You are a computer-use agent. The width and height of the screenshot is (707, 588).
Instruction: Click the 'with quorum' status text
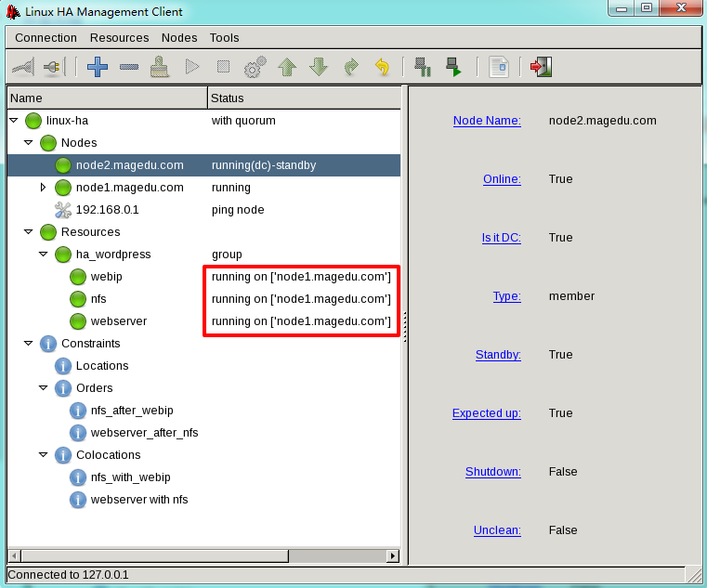pos(243,121)
